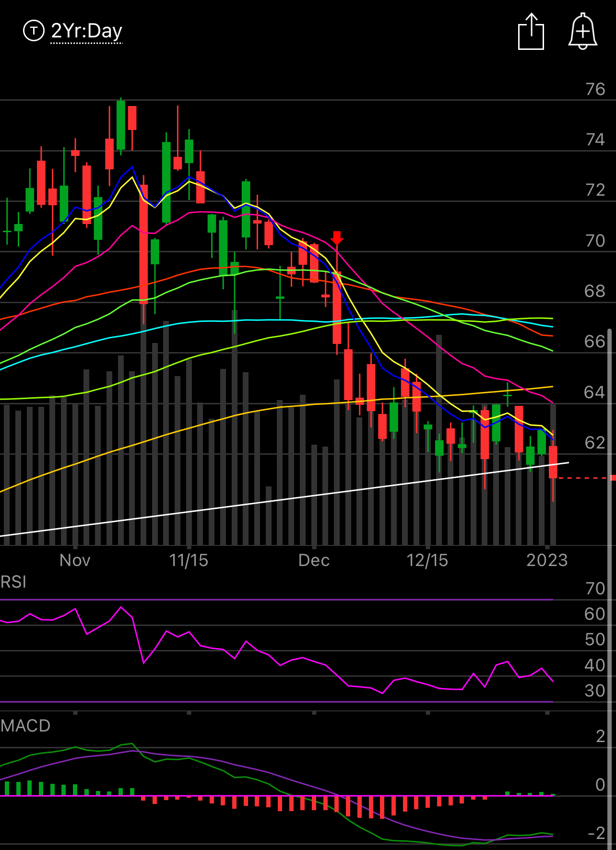
Task: Tap the red last-price marker
Action: pos(613,478)
